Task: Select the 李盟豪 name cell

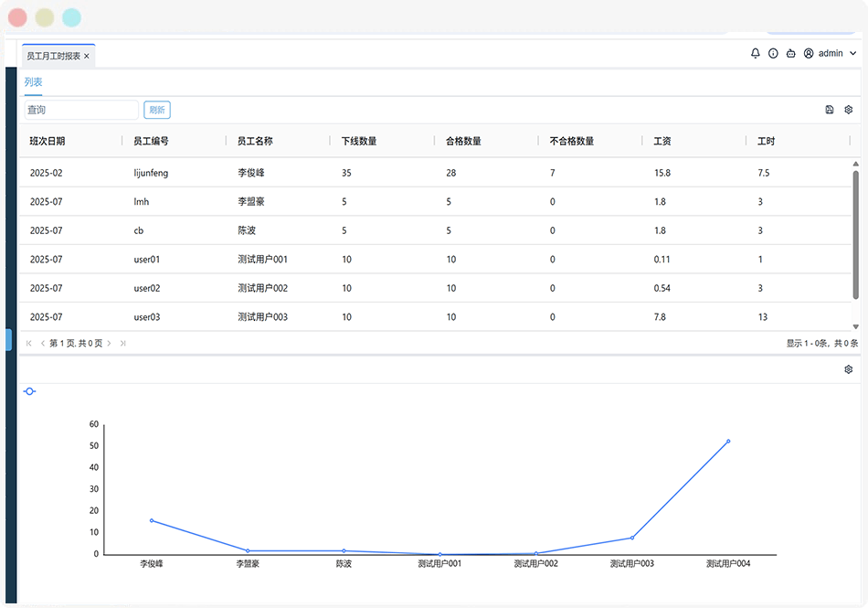Action: coord(251,201)
